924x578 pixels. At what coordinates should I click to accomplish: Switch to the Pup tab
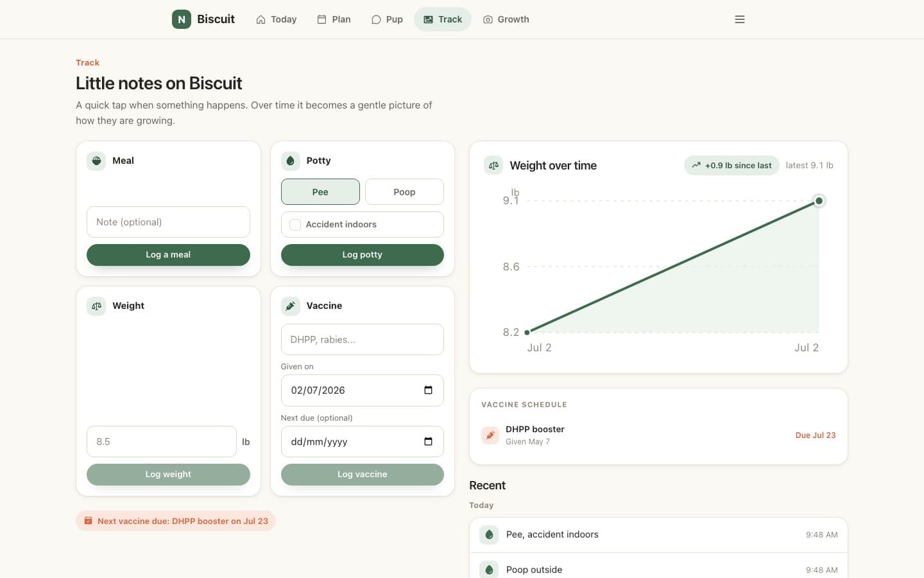[x=387, y=19]
